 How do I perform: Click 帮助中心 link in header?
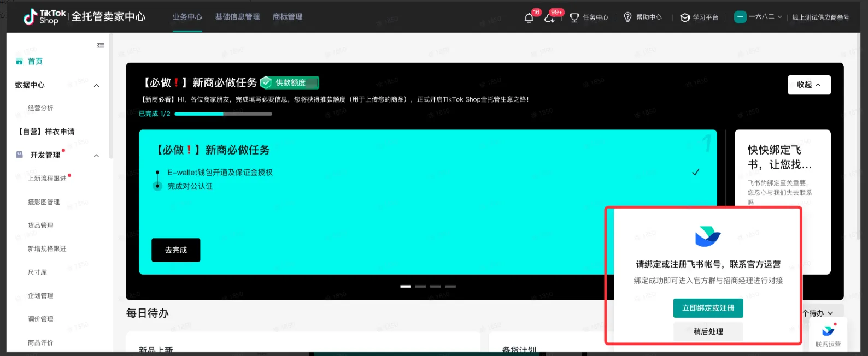click(x=649, y=17)
